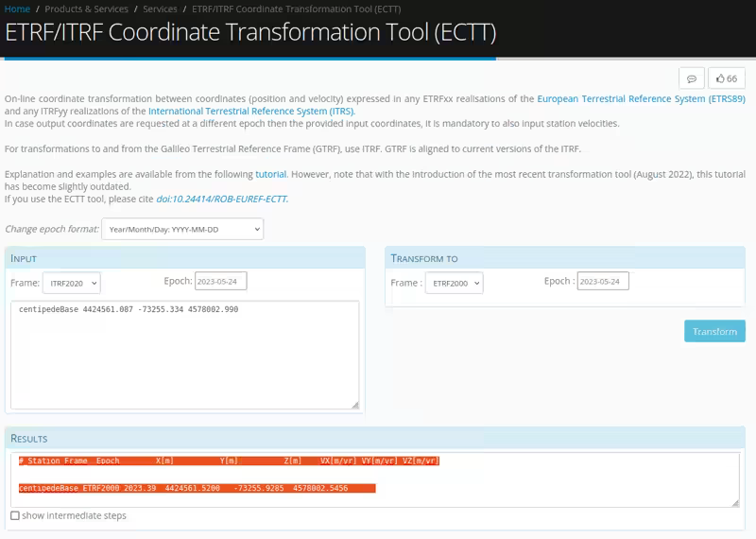Expand the Input Frame ITRF2020 dropdown
Viewport: 756px width, 539px height.
coord(71,283)
